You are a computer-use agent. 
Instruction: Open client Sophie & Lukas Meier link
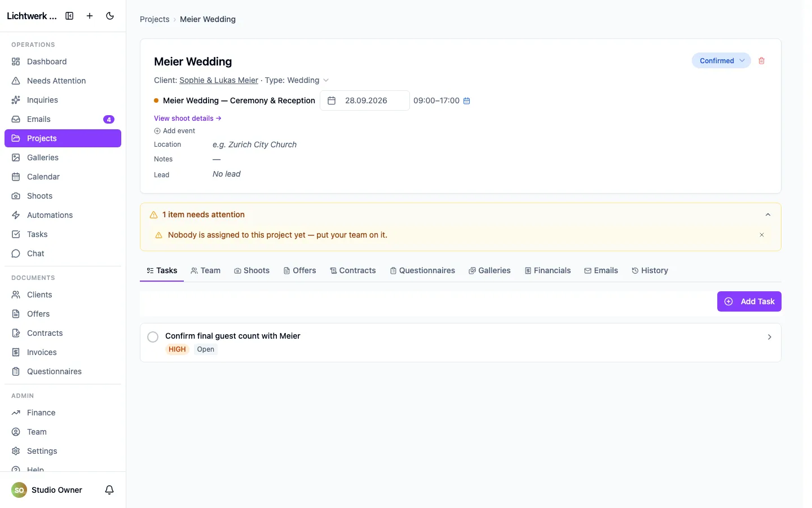[x=219, y=80]
